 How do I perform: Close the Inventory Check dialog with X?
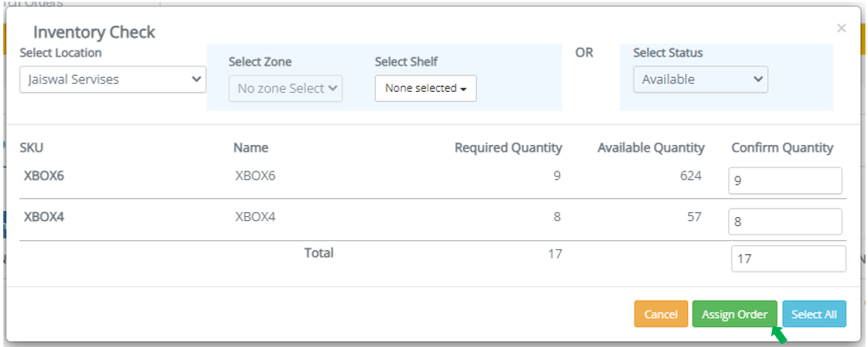point(841,29)
